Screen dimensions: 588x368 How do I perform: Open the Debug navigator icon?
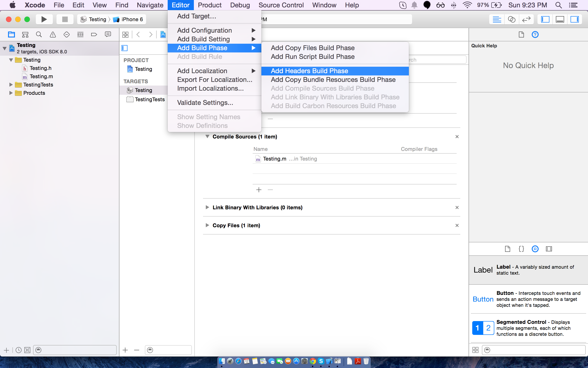click(x=80, y=34)
